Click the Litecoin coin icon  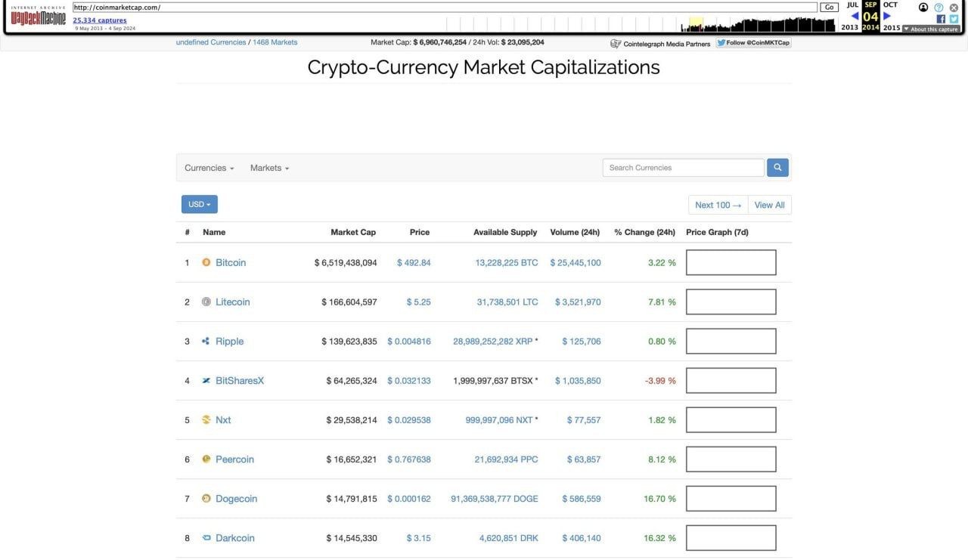tap(206, 302)
